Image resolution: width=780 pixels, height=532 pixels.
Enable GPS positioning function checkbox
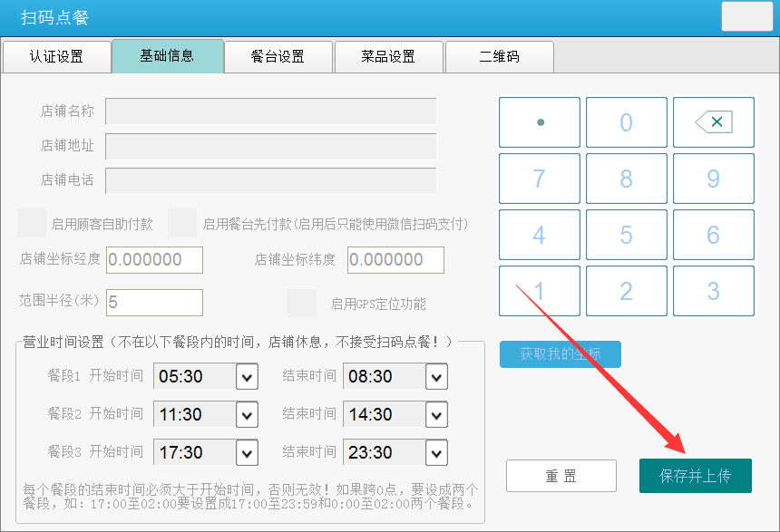pyautogui.click(x=302, y=304)
